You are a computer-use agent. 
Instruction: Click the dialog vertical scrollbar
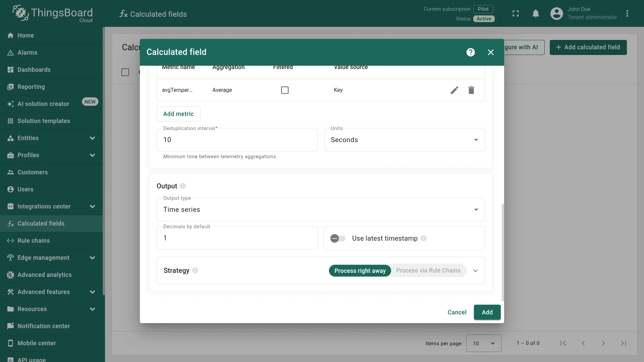click(502, 252)
